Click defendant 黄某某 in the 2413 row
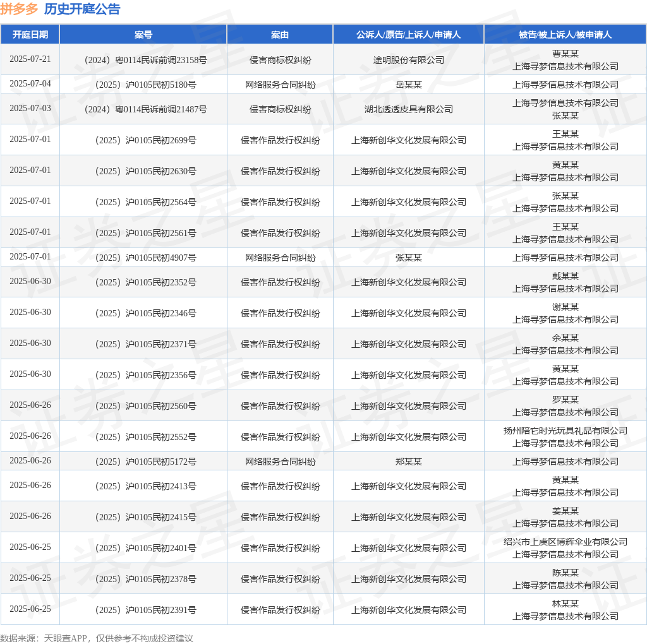 pyautogui.click(x=565, y=480)
